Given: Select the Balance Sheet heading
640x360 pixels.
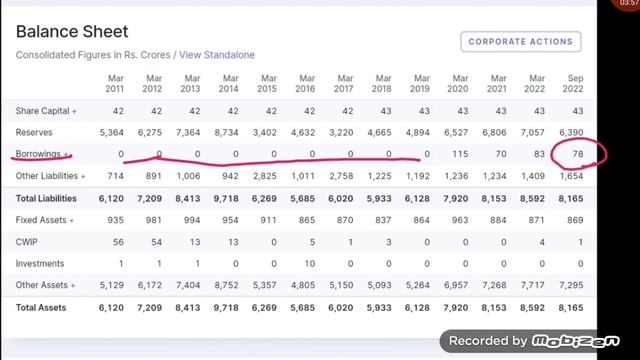Looking at the screenshot, I should [72, 31].
